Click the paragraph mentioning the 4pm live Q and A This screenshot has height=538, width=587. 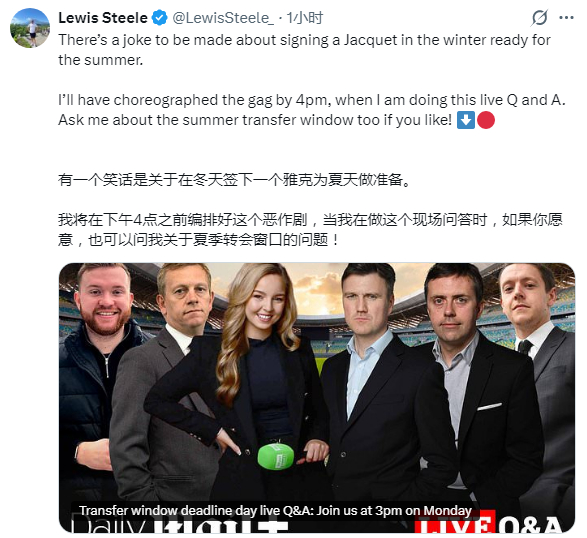pos(311,110)
